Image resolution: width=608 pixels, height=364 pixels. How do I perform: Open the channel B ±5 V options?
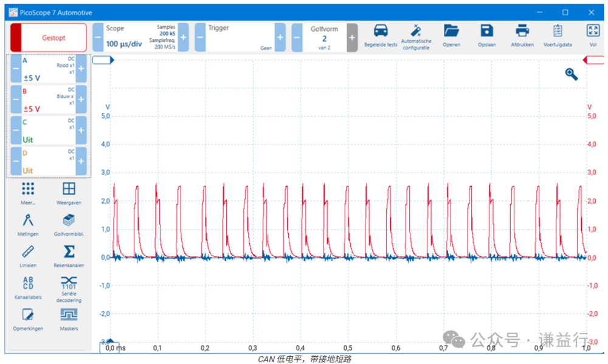48,100
